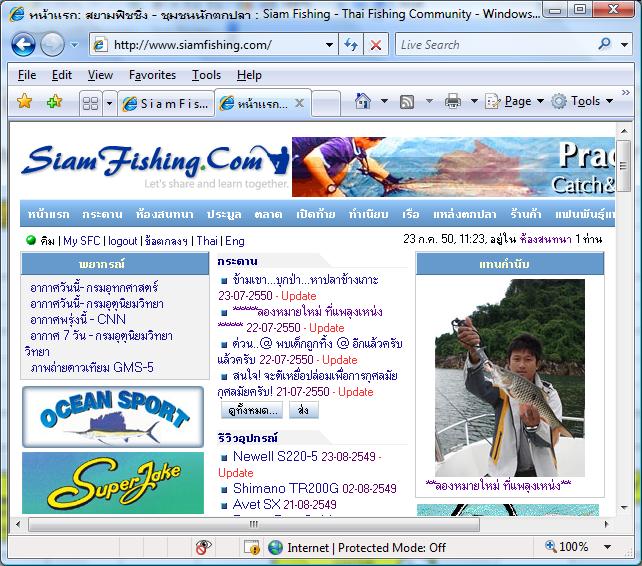Refresh the page with the refresh icon
Viewport: 642px width, 566px height.
point(350,45)
